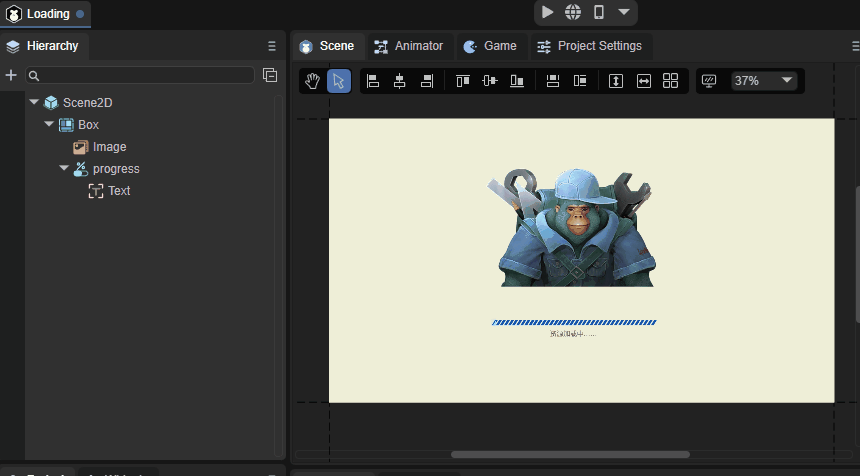Viewport: 860px width, 476px height.
Task: Click the match height icon
Action: (616, 81)
